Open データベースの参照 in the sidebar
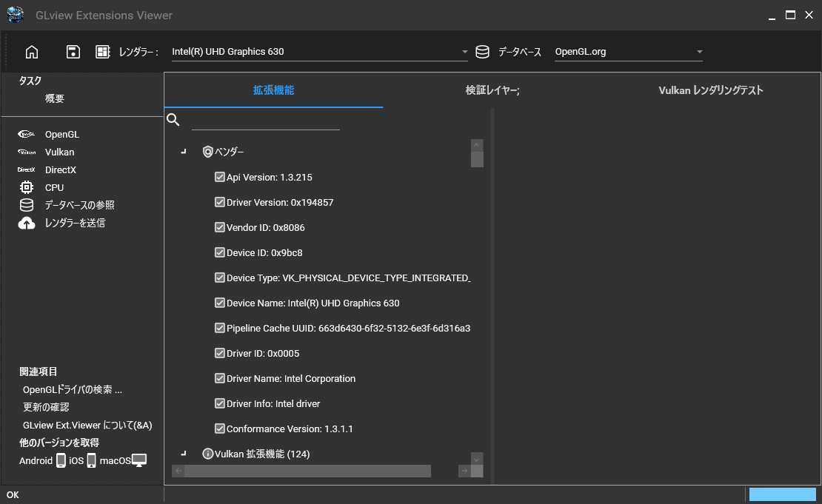 [80, 205]
